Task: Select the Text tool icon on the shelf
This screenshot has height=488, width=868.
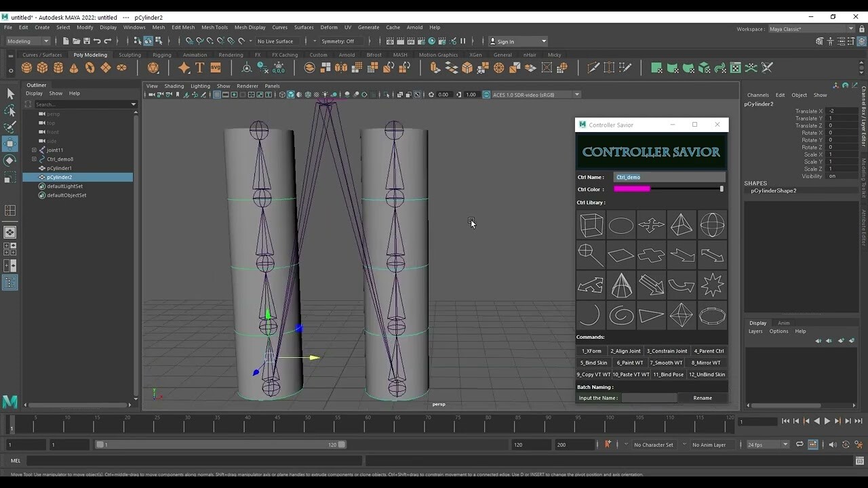Action: [x=199, y=67]
